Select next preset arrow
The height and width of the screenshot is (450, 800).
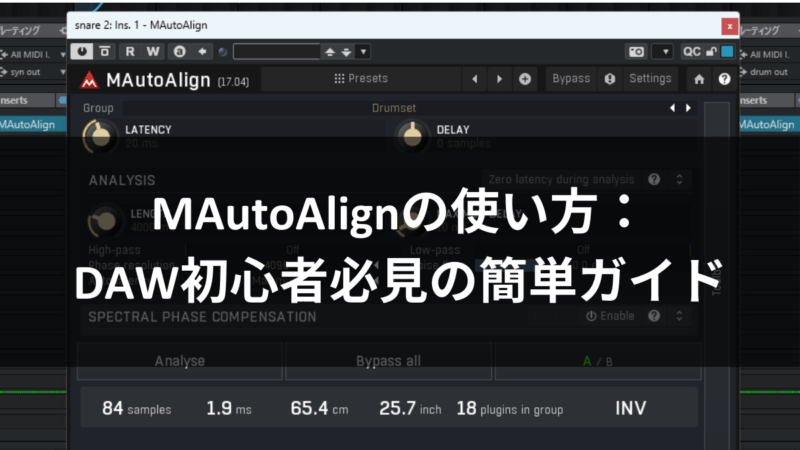coord(499,79)
